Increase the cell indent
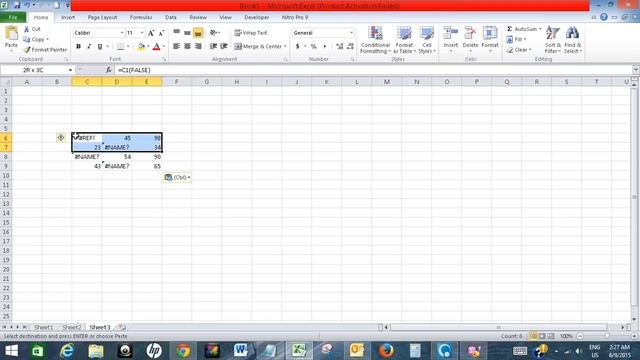 pos(224,46)
